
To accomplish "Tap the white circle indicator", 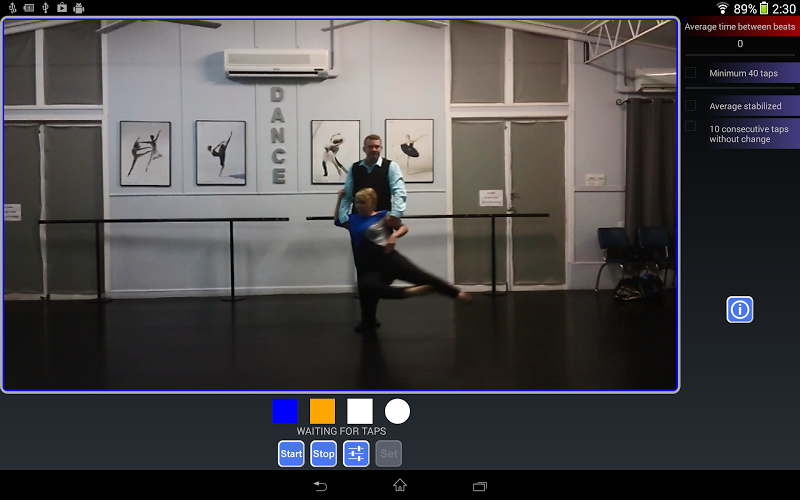I will (x=397, y=411).
